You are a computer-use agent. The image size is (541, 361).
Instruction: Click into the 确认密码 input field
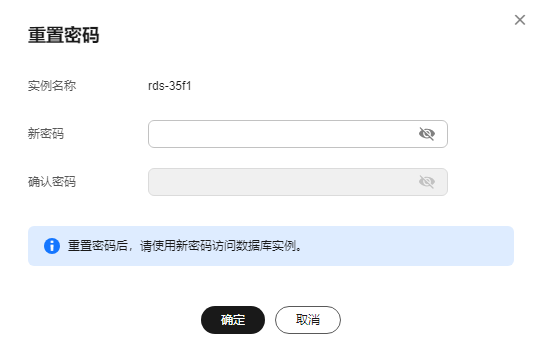click(298, 182)
